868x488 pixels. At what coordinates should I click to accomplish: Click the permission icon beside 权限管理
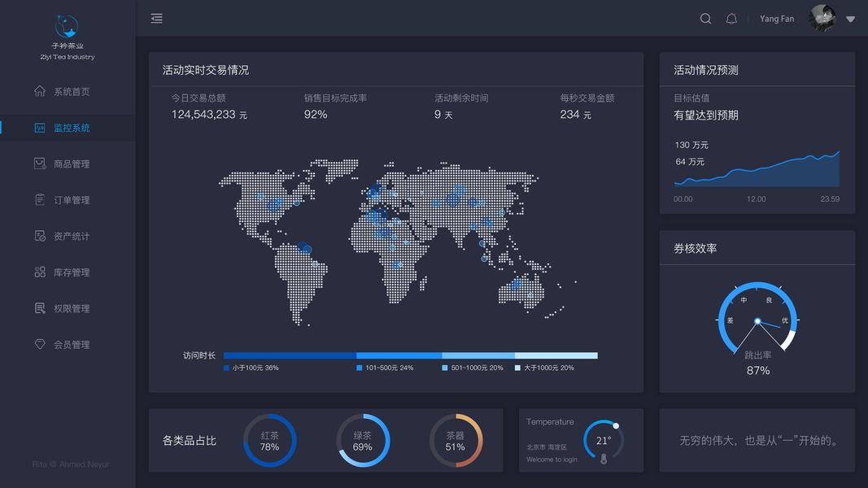pos(40,308)
